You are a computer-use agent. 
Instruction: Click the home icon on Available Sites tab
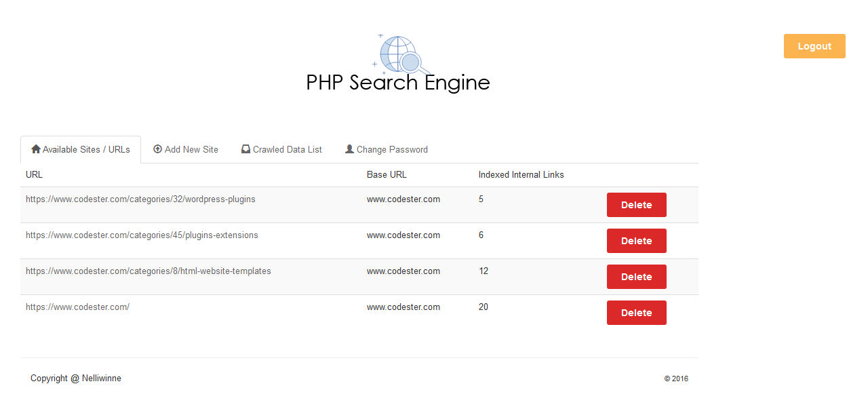[36, 149]
